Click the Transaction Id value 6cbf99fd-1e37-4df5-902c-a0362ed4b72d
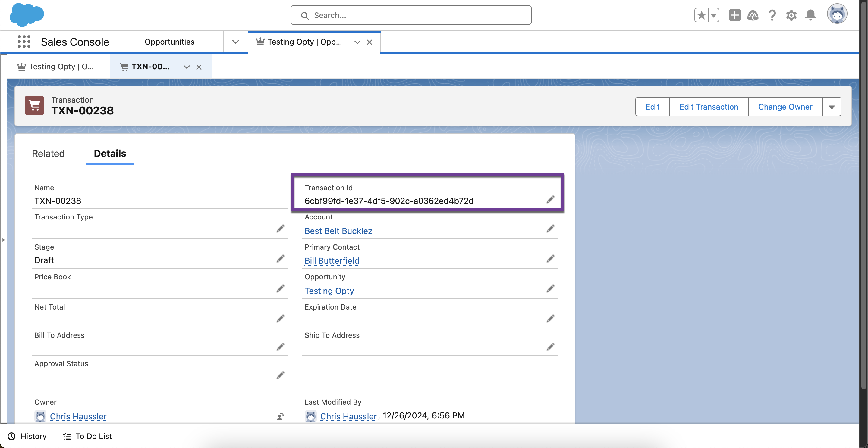Screen dimensions: 868x448 (x=389, y=201)
